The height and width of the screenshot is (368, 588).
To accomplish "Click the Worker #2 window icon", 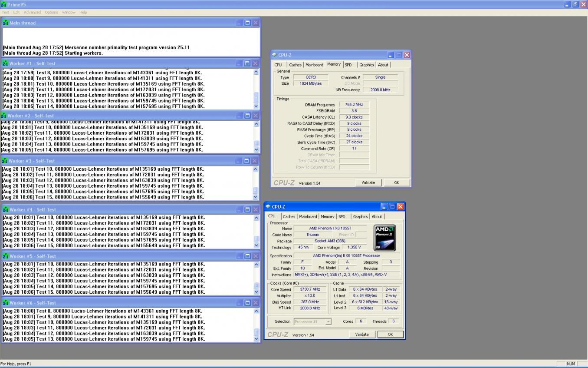I will click(4, 116).
